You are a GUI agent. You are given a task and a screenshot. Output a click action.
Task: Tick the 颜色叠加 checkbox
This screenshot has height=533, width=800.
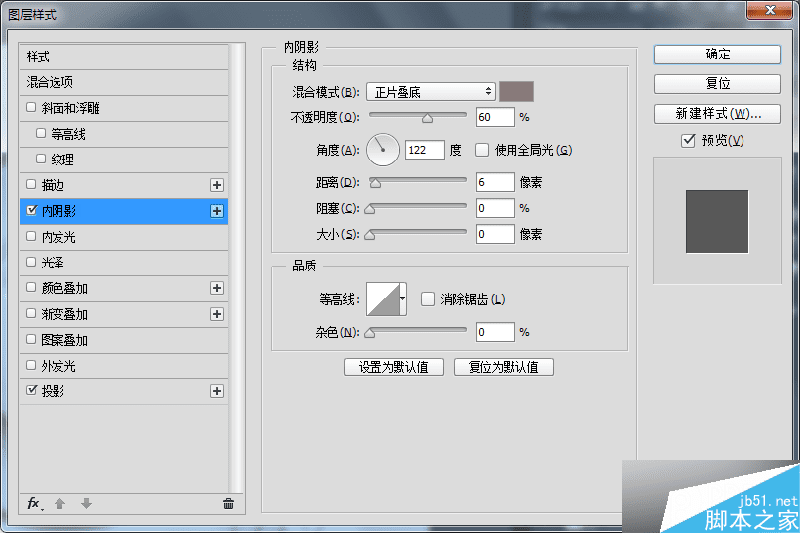pyautogui.click(x=31, y=287)
